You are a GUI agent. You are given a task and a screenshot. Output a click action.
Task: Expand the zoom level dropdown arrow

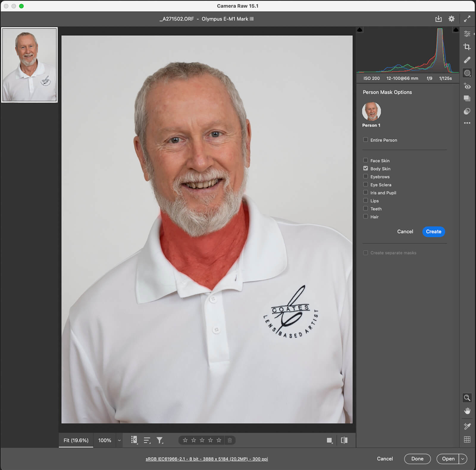(x=119, y=441)
